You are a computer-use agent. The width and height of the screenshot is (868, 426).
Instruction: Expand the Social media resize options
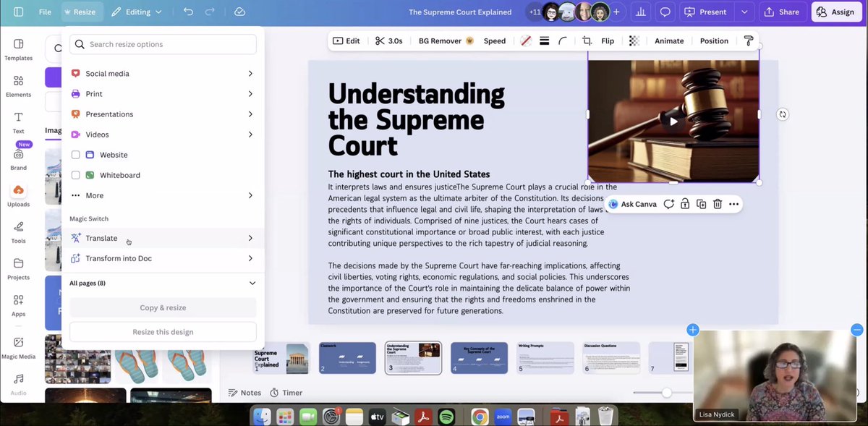click(163, 74)
